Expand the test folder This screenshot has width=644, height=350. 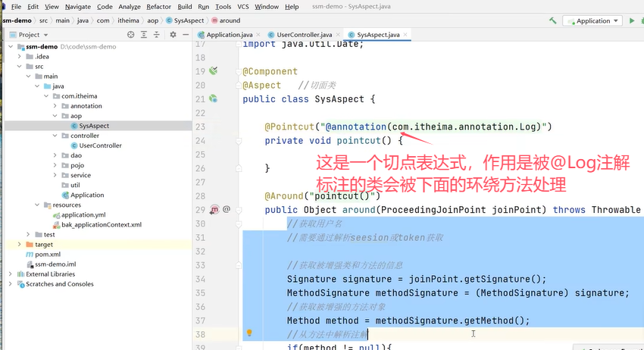[x=28, y=235]
